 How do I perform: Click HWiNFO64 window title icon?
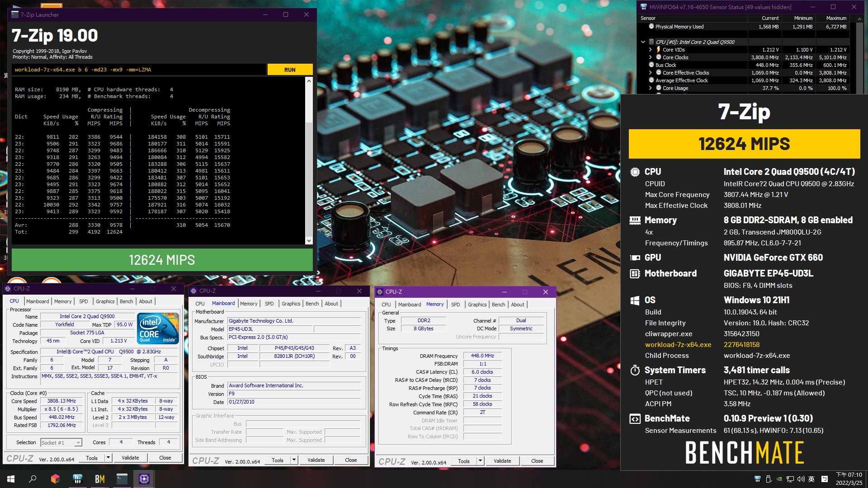pos(644,7)
